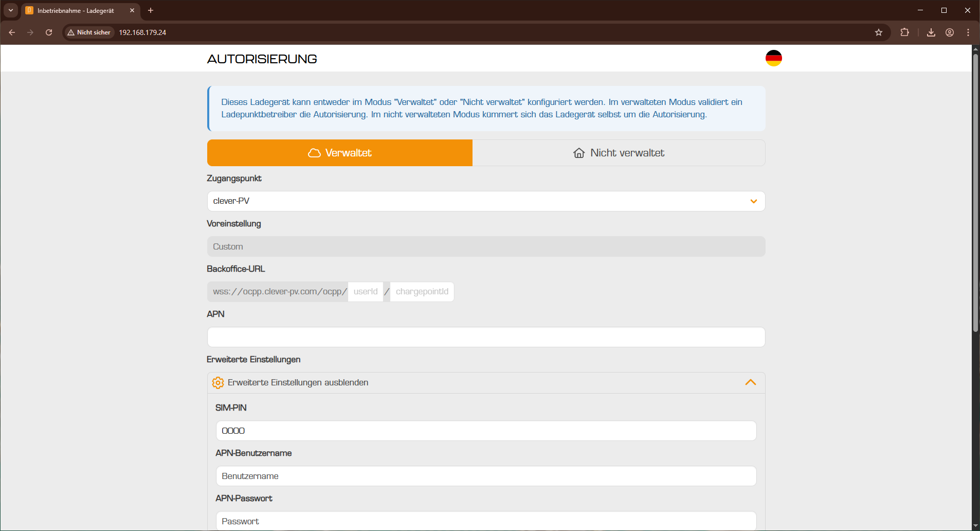Switch to Nicht verwaltet mode
This screenshot has height=531, width=980.
(x=619, y=153)
